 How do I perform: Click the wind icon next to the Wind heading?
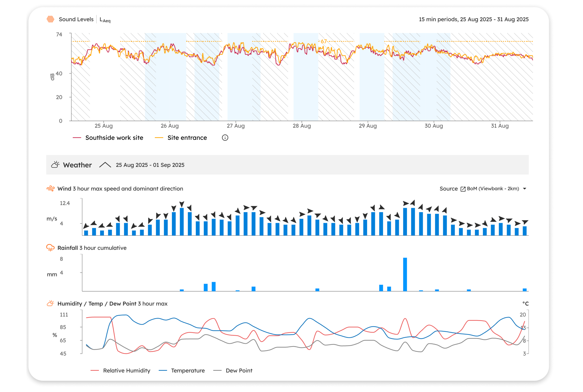50,189
